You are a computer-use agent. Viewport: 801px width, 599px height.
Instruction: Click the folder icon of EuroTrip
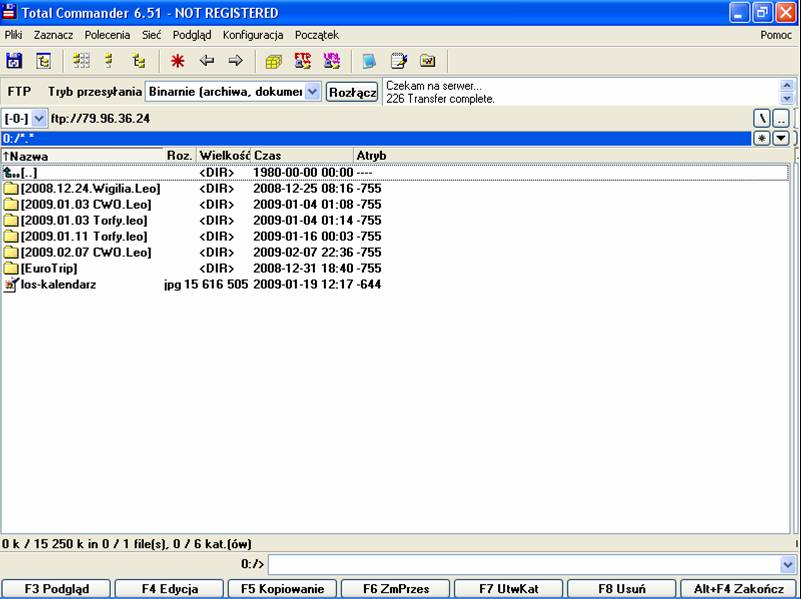[11, 268]
